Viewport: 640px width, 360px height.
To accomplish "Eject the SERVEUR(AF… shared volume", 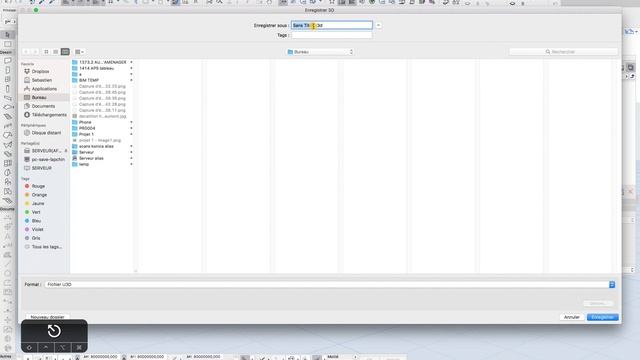I will (66, 151).
